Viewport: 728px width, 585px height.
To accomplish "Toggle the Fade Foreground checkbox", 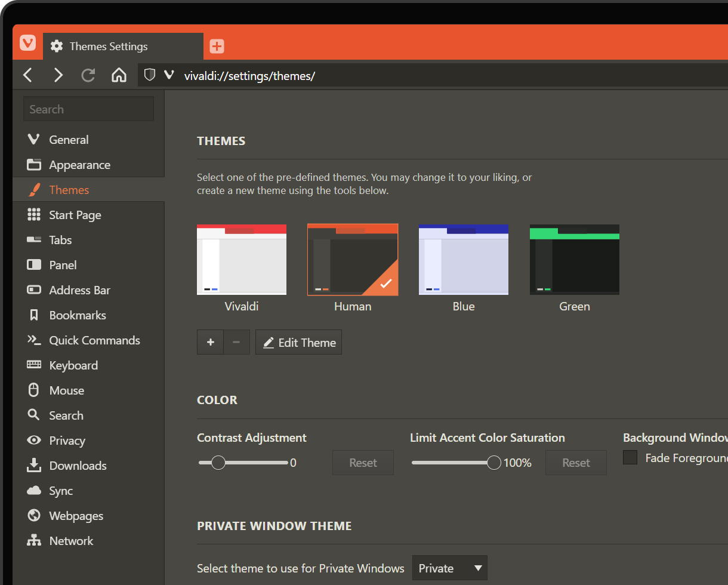I will [x=630, y=457].
